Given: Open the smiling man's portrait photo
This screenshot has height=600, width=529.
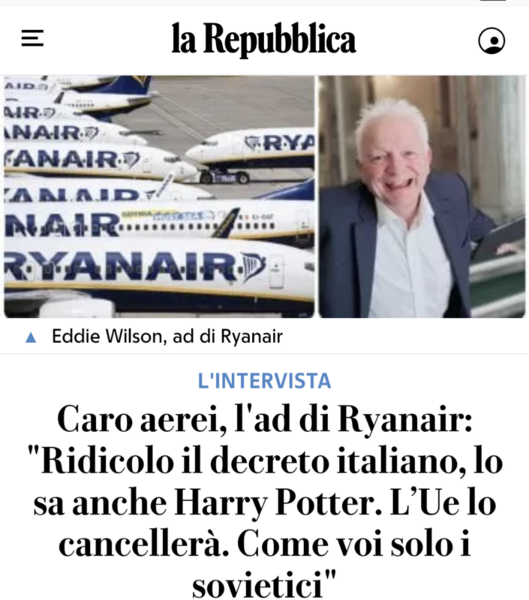Looking at the screenshot, I should pos(422,196).
